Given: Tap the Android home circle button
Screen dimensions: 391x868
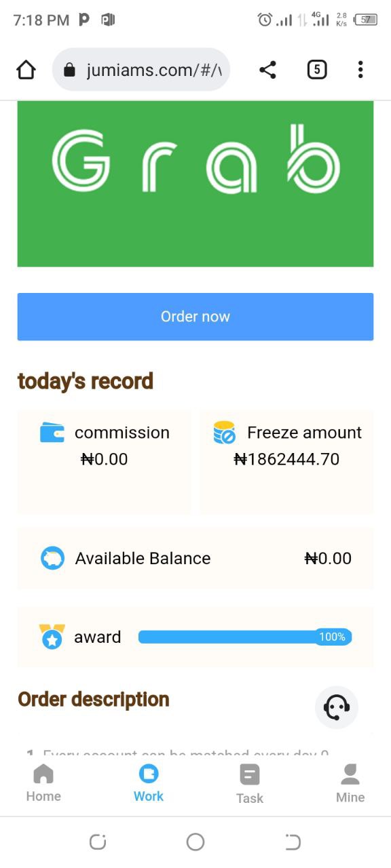Looking at the screenshot, I should click(195, 842).
